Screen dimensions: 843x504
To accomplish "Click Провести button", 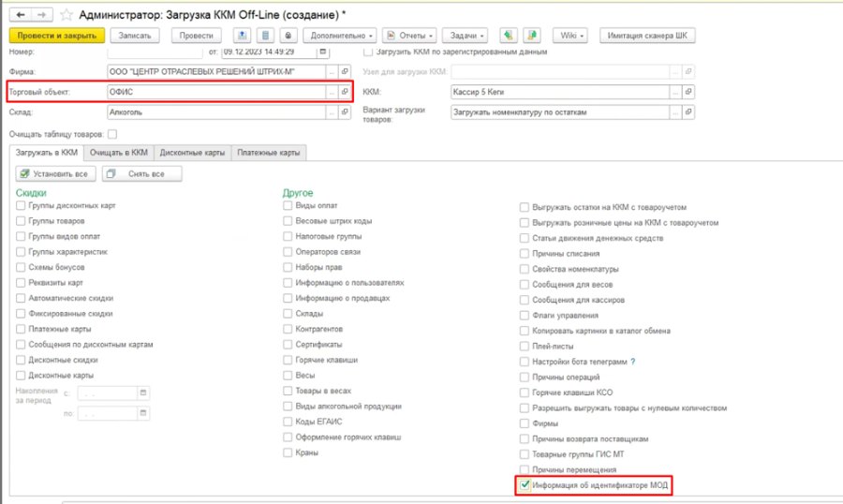I will (x=197, y=36).
